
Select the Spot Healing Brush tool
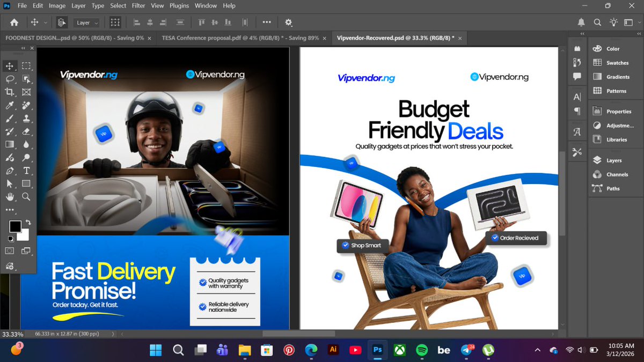[x=26, y=105]
